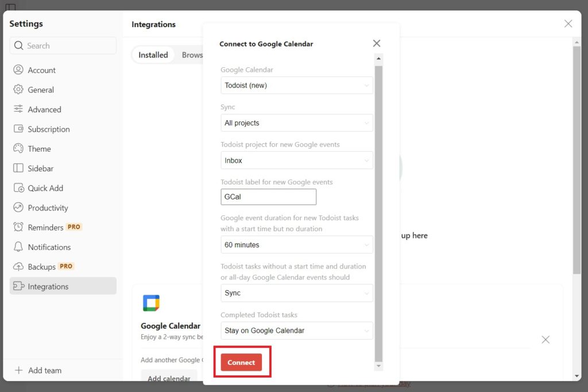
Task: Click the X on the Google Calendar row
Action: [x=546, y=340]
